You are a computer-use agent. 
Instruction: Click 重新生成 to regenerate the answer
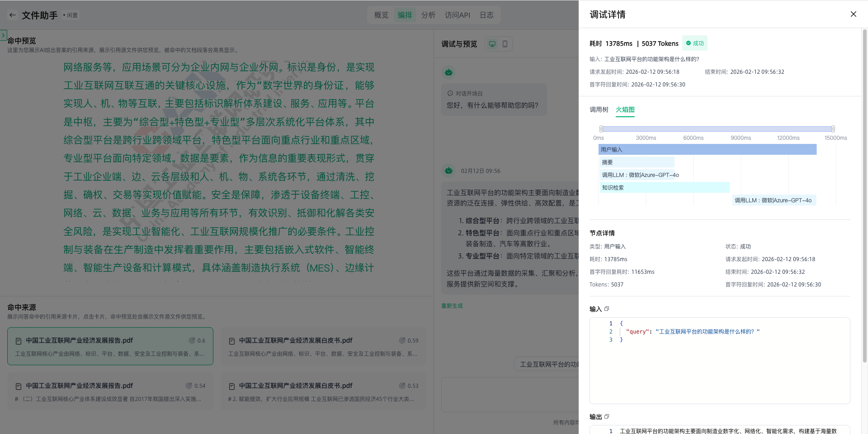[x=452, y=306]
